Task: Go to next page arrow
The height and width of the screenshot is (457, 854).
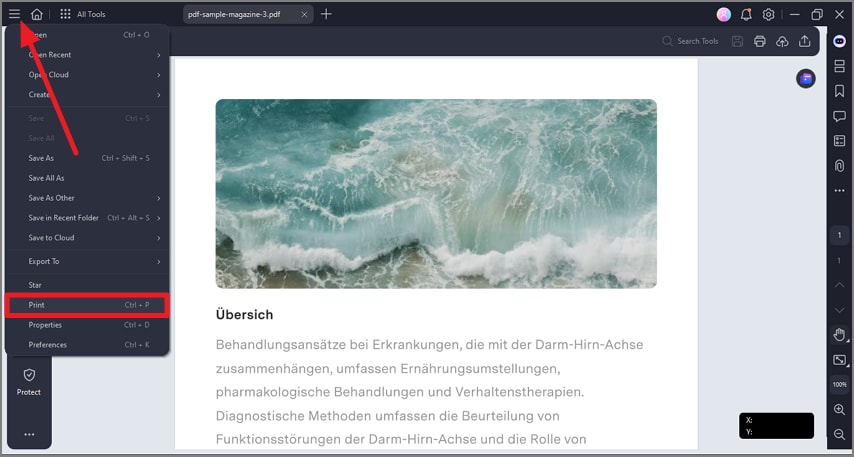Action: click(839, 310)
